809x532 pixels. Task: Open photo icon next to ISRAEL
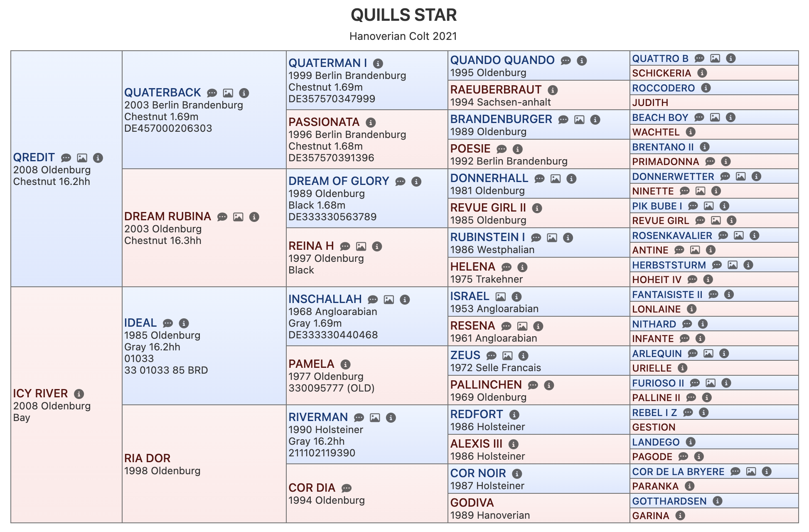coord(501,297)
